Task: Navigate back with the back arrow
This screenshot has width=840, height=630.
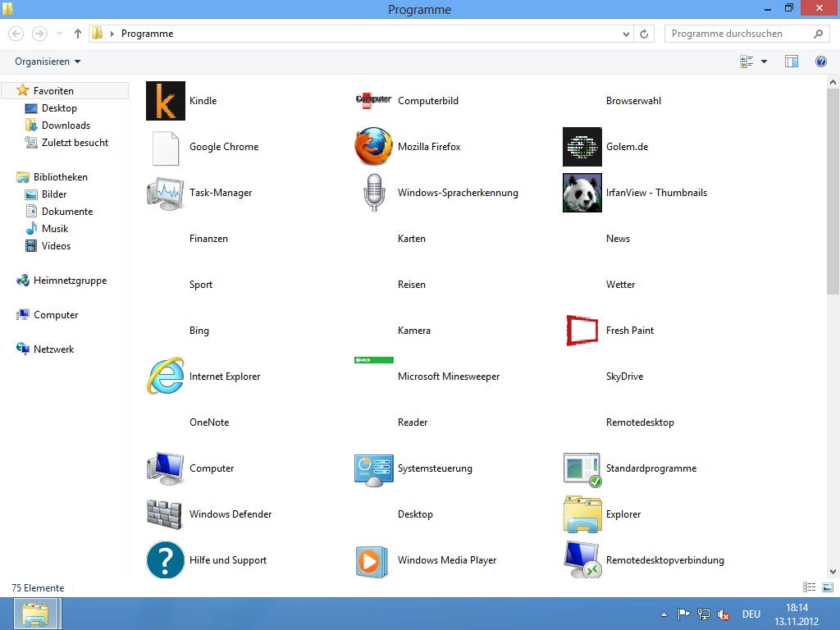Action: pyautogui.click(x=16, y=34)
